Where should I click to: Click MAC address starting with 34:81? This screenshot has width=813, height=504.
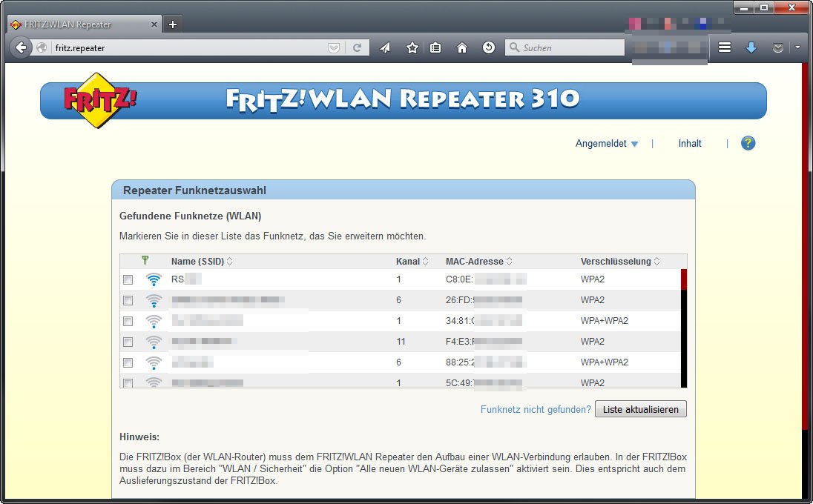pos(484,321)
